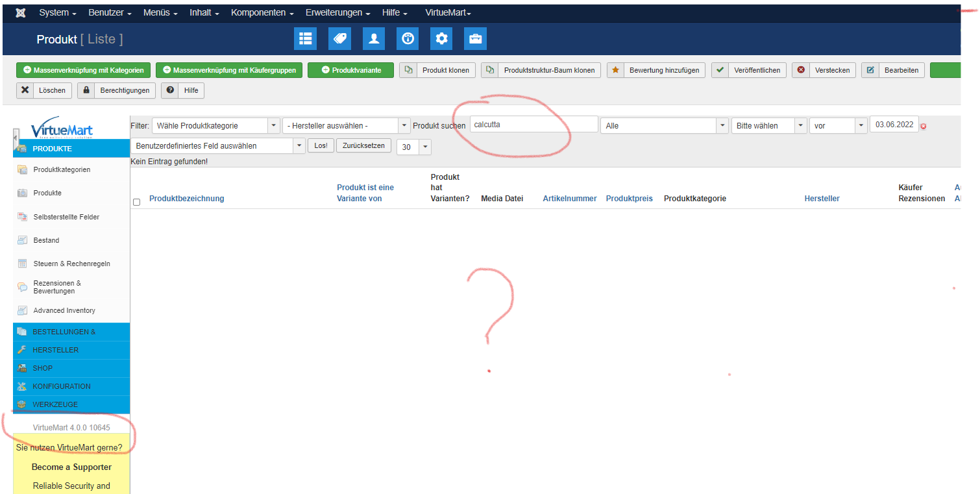Click the price tag icon in header
This screenshot has height=494, width=980.
(339, 39)
